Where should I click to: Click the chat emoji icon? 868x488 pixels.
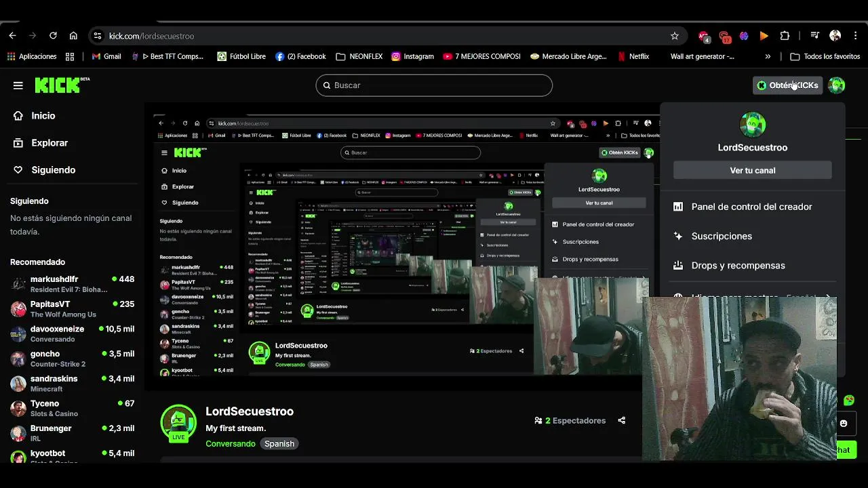click(844, 424)
